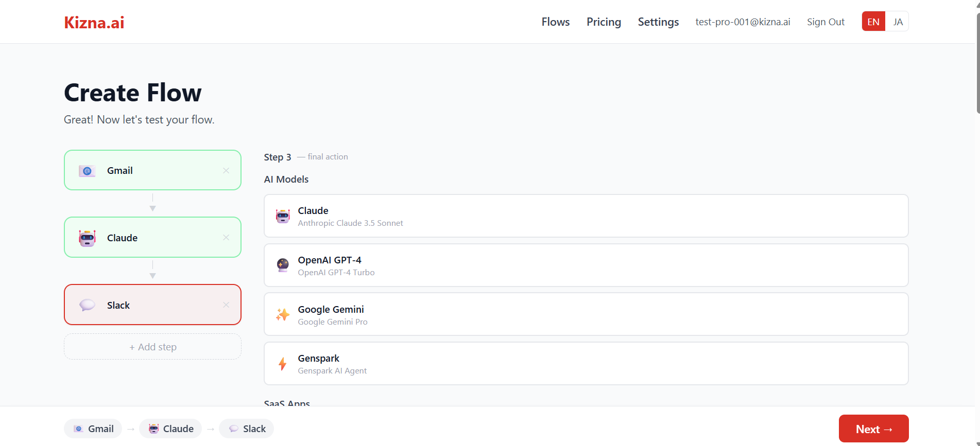Select the Gmail step label in sidebar

120,171
